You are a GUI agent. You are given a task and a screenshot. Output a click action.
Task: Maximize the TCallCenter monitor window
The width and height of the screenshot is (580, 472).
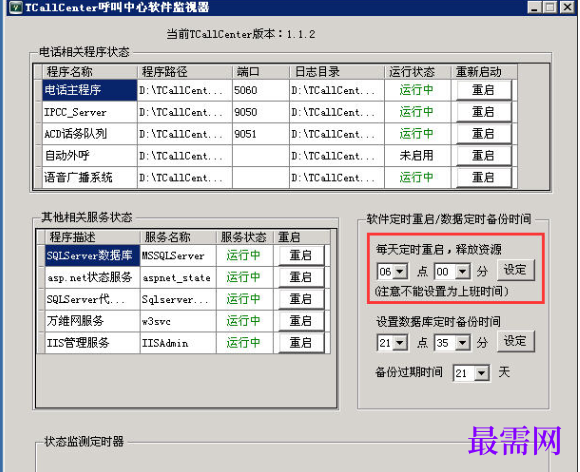tap(550, 7)
